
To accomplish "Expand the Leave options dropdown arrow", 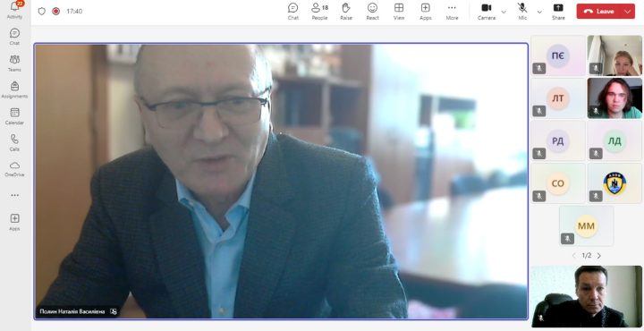I will point(628,12).
